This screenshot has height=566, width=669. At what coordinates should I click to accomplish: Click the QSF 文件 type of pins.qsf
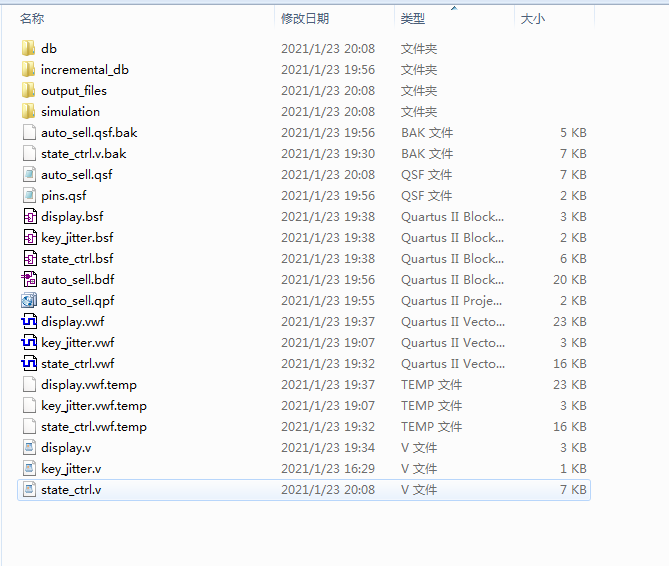(x=426, y=196)
